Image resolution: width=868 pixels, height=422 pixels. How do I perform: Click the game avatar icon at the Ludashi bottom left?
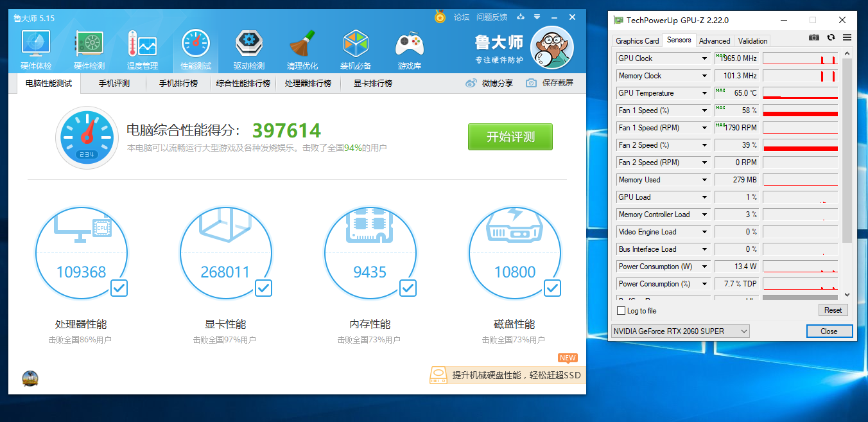tap(30, 379)
